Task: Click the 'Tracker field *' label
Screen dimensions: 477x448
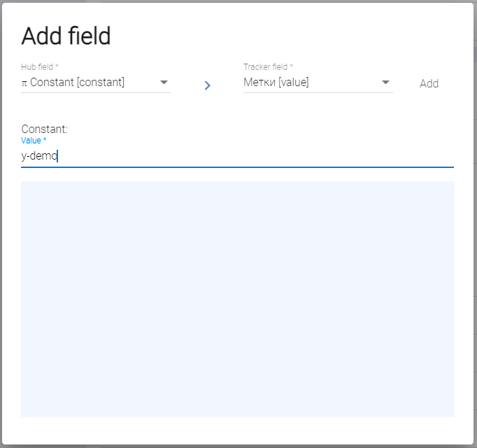Action: 268,67
